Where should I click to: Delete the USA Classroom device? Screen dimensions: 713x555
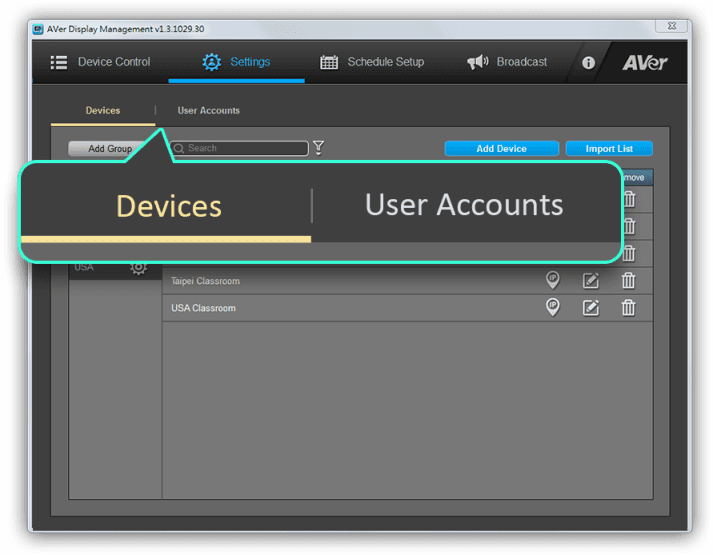tap(628, 308)
